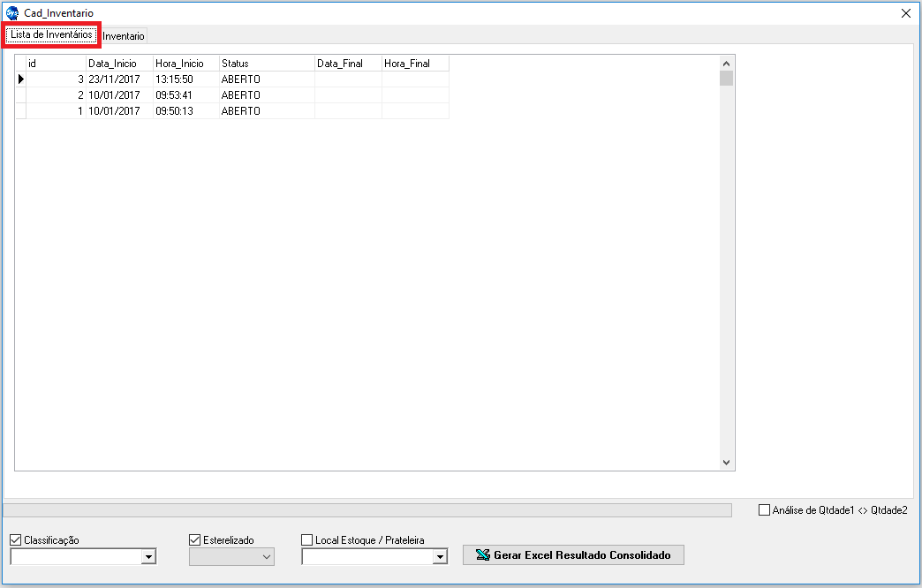The width and height of the screenshot is (922, 588).
Task: Toggle the Classificação checkbox
Action: pyautogui.click(x=16, y=540)
